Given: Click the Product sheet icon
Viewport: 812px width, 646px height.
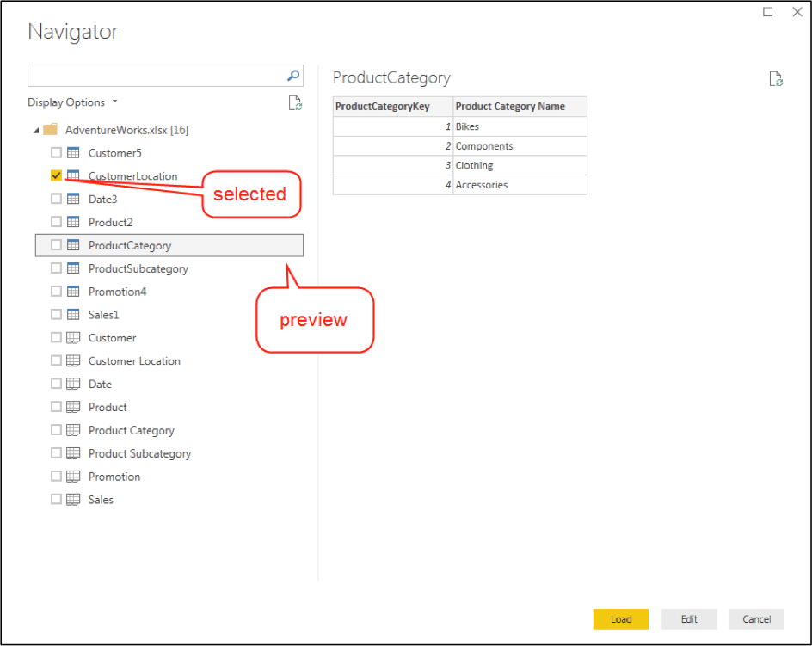Looking at the screenshot, I should click(73, 407).
